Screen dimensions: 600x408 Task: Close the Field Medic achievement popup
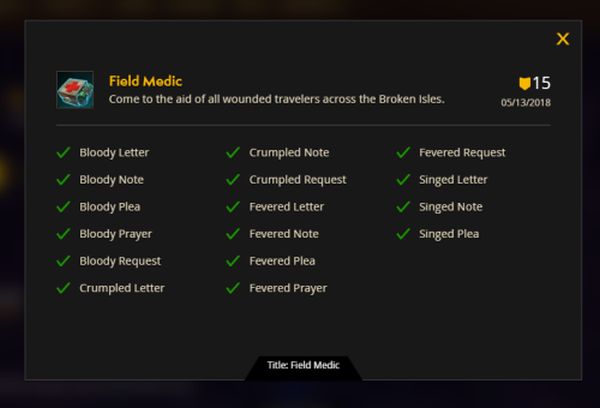[562, 39]
